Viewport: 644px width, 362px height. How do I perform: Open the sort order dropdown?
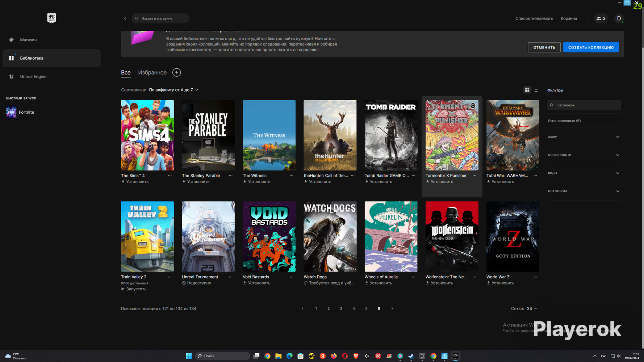[x=174, y=90]
